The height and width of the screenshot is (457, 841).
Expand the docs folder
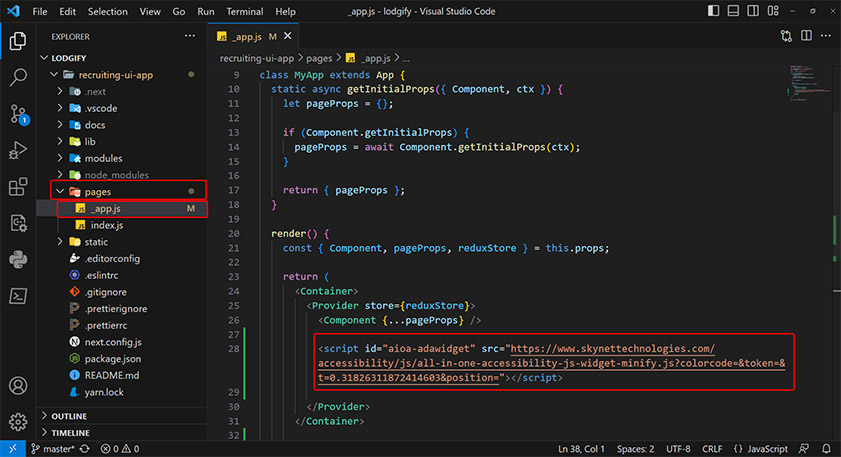(60, 124)
